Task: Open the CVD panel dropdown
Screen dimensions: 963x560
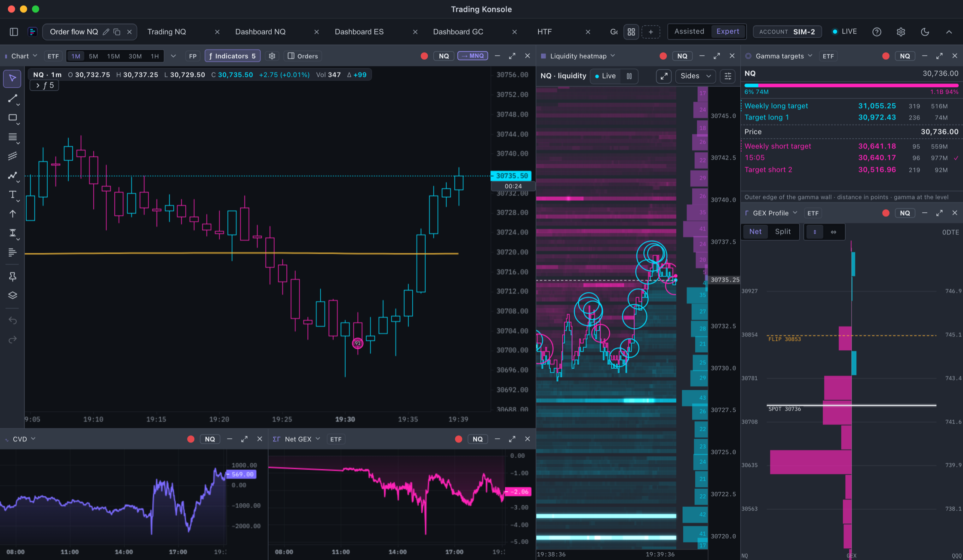Action: pyautogui.click(x=24, y=439)
